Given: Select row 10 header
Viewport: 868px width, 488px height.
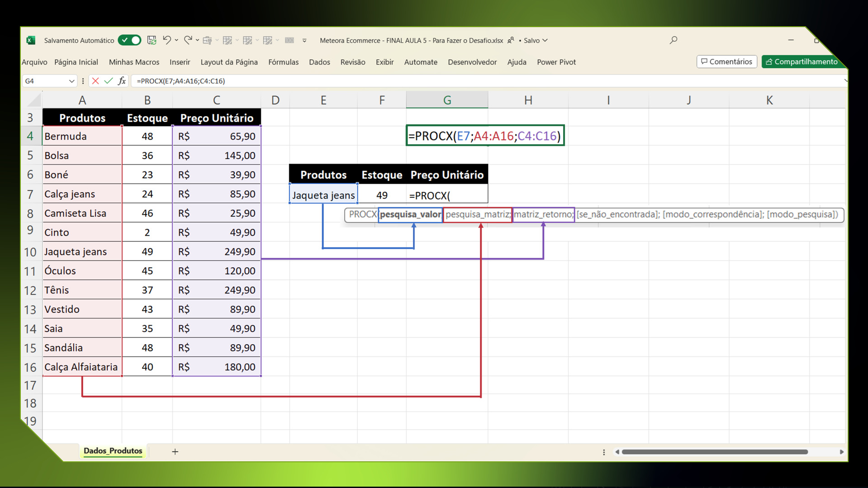Looking at the screenshot, I should [x=30, y=251].
